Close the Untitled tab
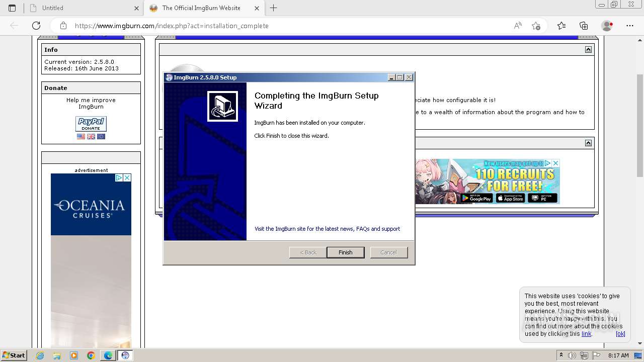This screenshot has height=362, width=644. point(136,8)
